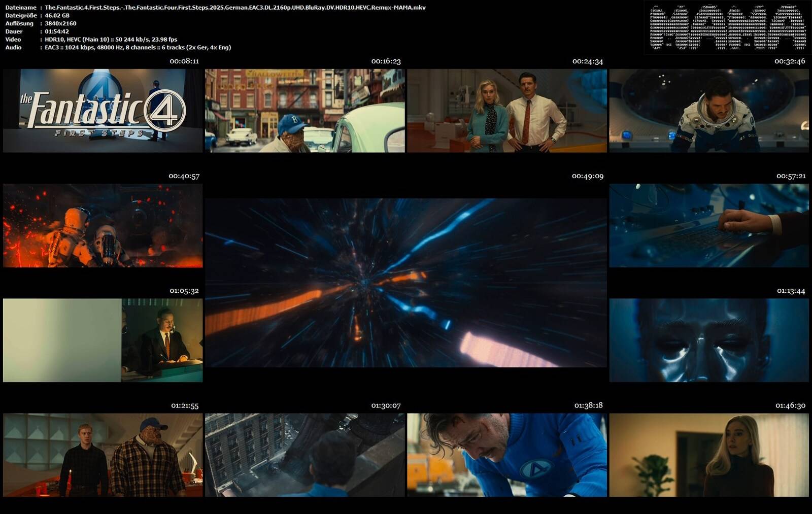Click the 'Dateiname' label
Viewport: 812px width, 514px height.
tap(21, 8)
